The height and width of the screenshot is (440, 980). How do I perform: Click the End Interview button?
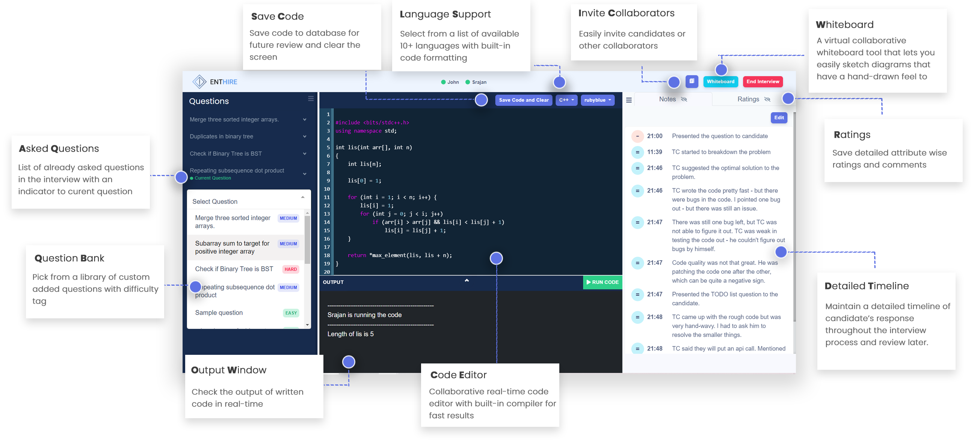[763, 81]
